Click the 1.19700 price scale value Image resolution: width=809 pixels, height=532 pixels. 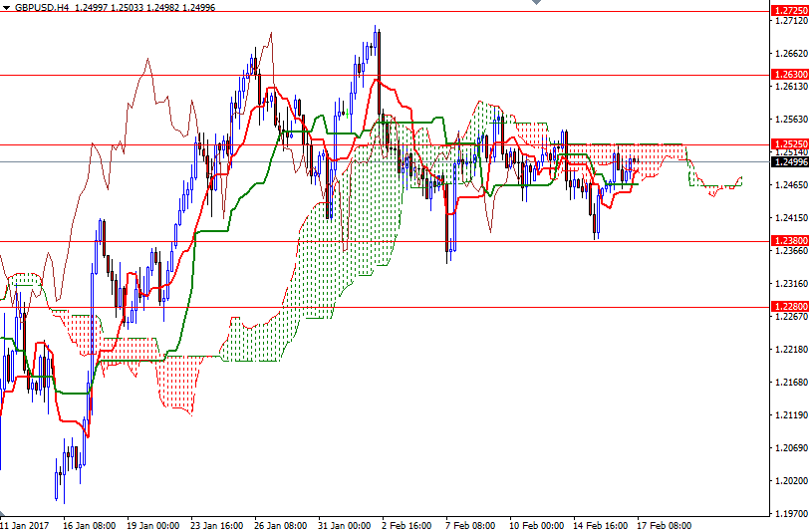(x=791, y=514)
